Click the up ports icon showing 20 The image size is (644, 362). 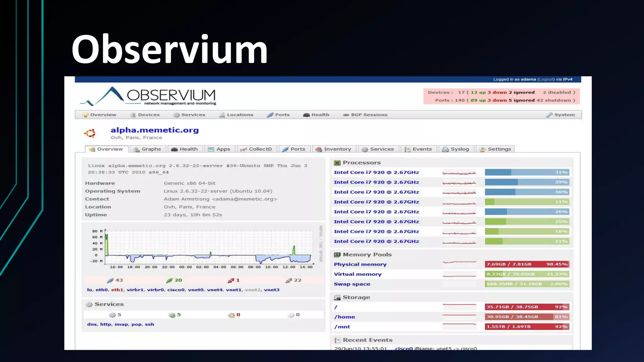(x=169, y=280)
